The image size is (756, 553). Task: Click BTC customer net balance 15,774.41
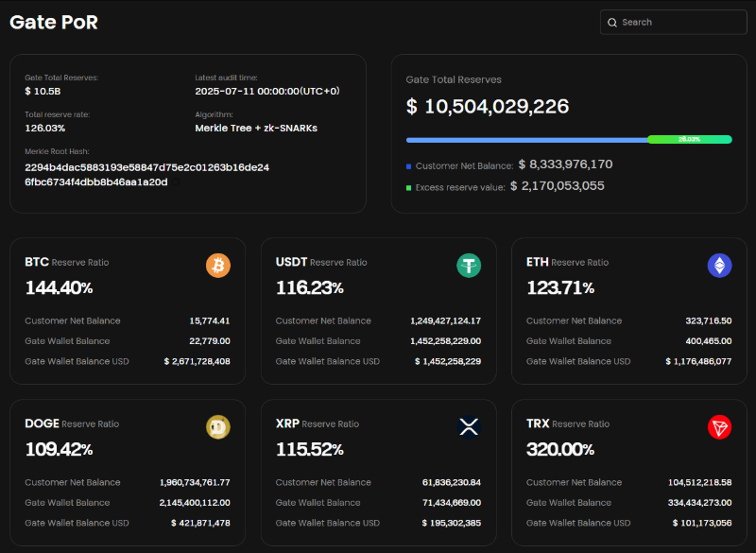pyautogui.click(x=209, y=320)
